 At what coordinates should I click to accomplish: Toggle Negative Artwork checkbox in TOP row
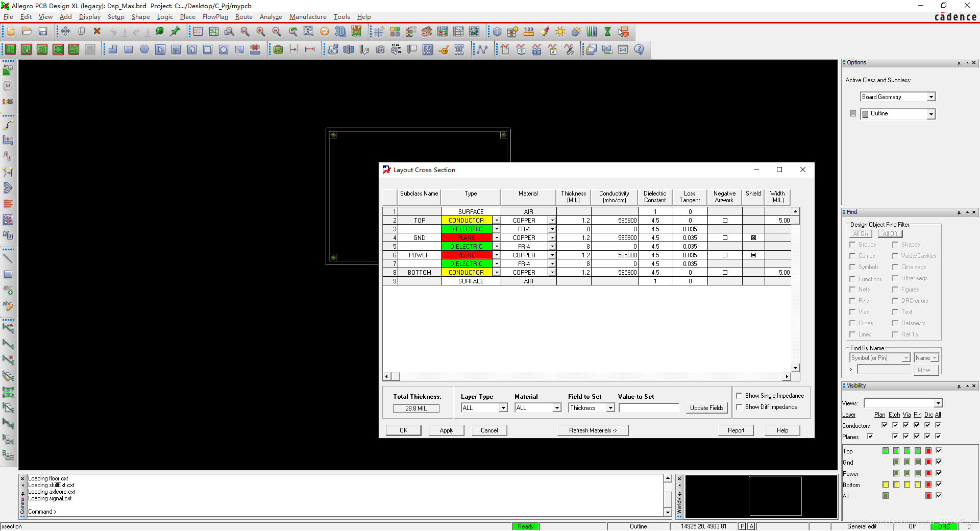tap(725, 221)
